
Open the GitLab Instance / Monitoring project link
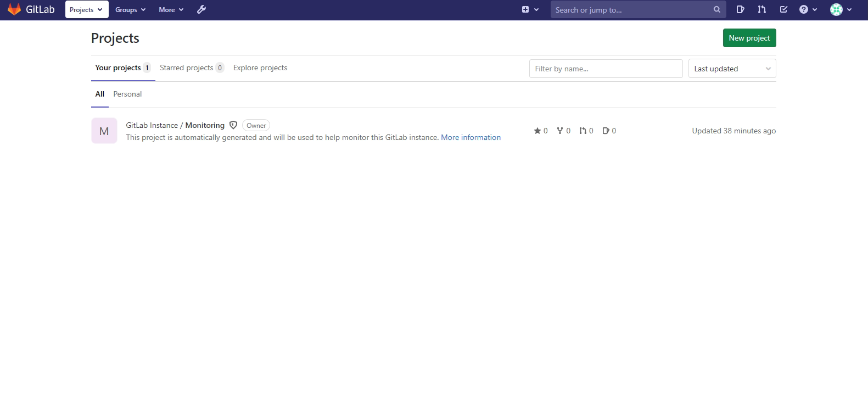coord(175,125)
